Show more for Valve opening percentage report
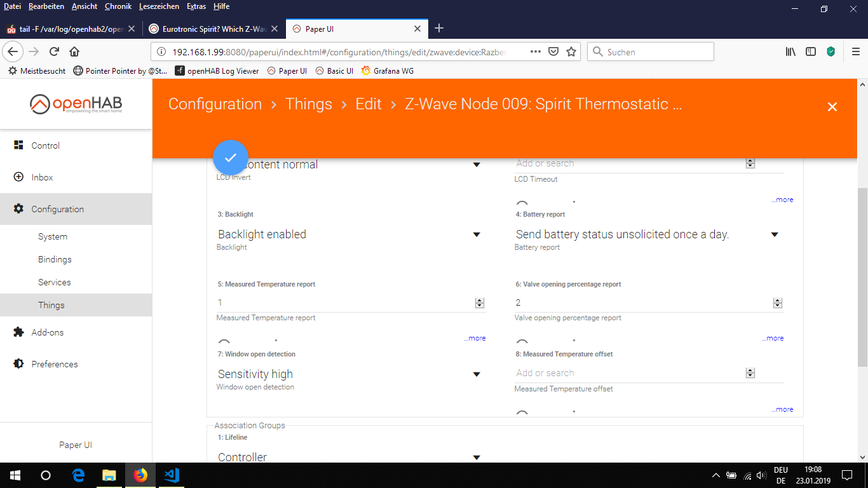 (x=773, y=338)
